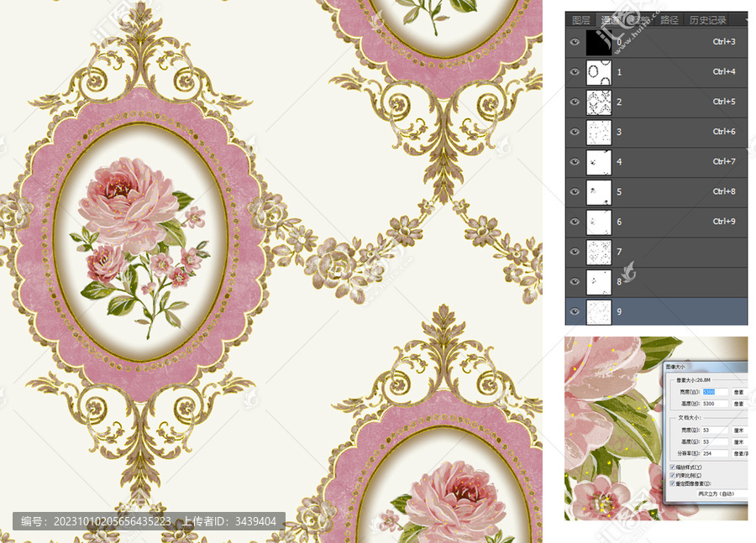This screenshot has width=756, height=543.
Task: Select channel 6 thumbnail
Action: pyautogui.click(x=599, y=222)
